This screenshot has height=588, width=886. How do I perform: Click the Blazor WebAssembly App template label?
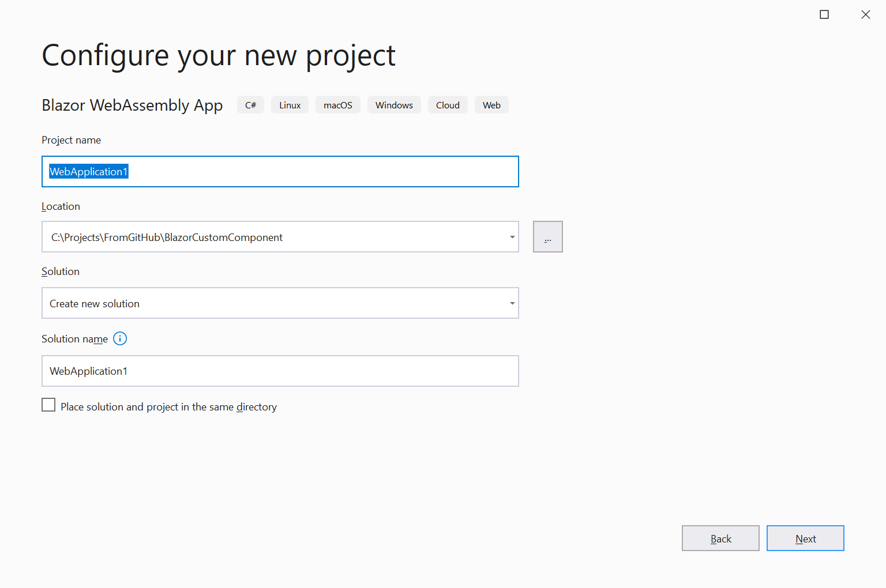[x=132, y=105]
